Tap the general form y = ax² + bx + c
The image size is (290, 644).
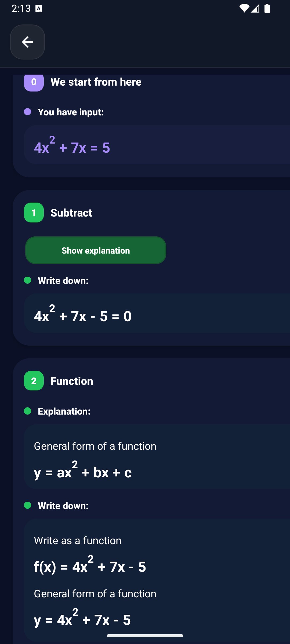click(x=83, y=470)
